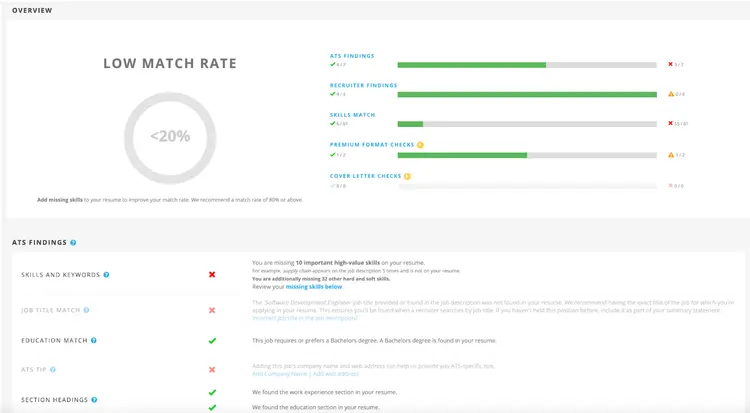Click the ATS TIP row label
This screenshot has width=750, height=413.
(x=33, y=369)
